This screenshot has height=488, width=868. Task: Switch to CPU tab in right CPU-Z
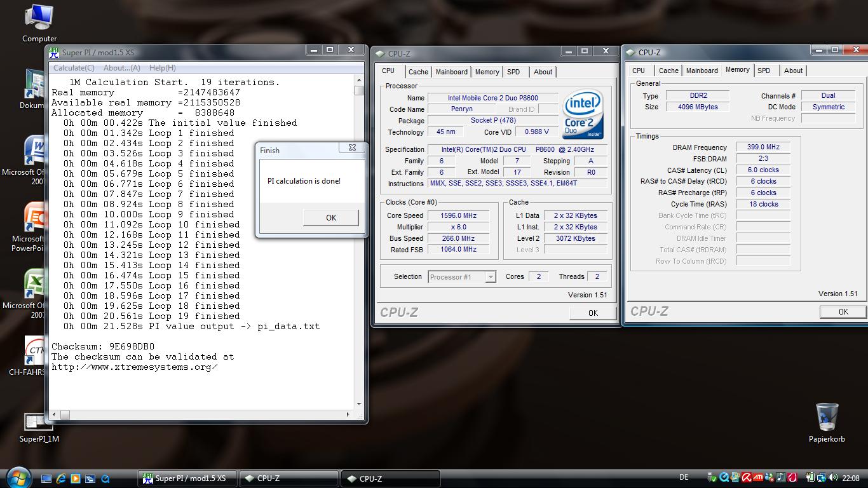639,71
